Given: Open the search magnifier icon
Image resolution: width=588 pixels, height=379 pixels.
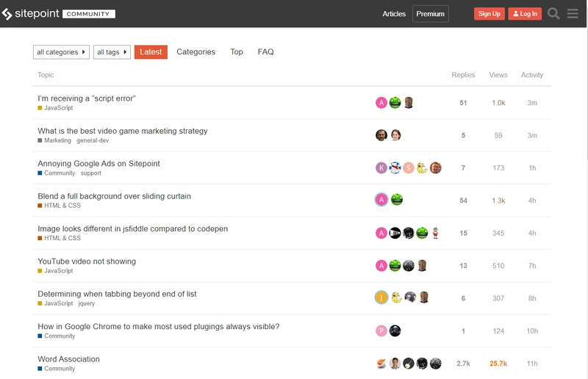Looking at the screenshot, I should [x=553, y=14].
